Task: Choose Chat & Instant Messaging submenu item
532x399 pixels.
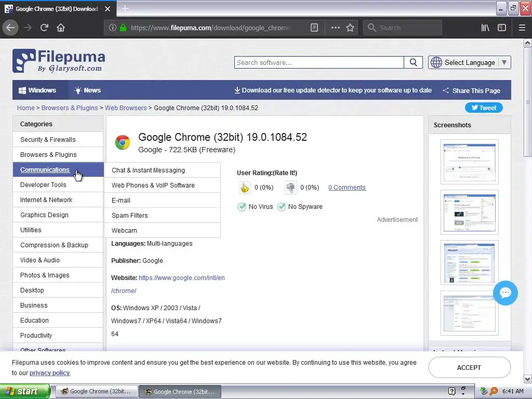Action: pyautogui.click(x=163, y=170)
